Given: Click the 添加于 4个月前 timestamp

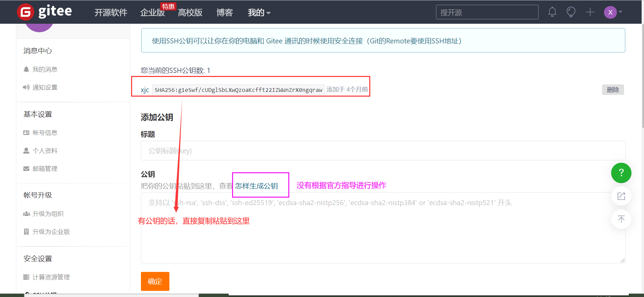Looking at the screenshot, I should point(347,90).
